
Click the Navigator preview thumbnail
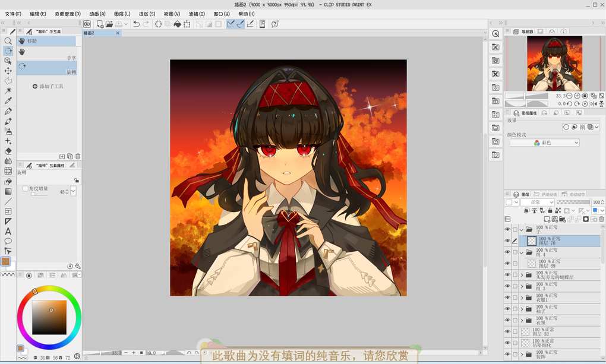point(554,64)
